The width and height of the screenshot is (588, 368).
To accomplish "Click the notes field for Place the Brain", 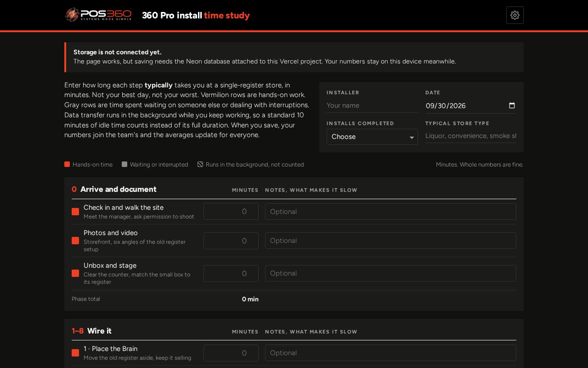I will pos(390,353).
